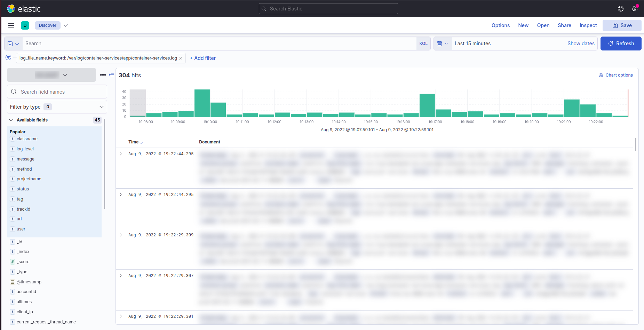Click the tallest histogram bar near 19:10:00

click(x=202, y=103)
